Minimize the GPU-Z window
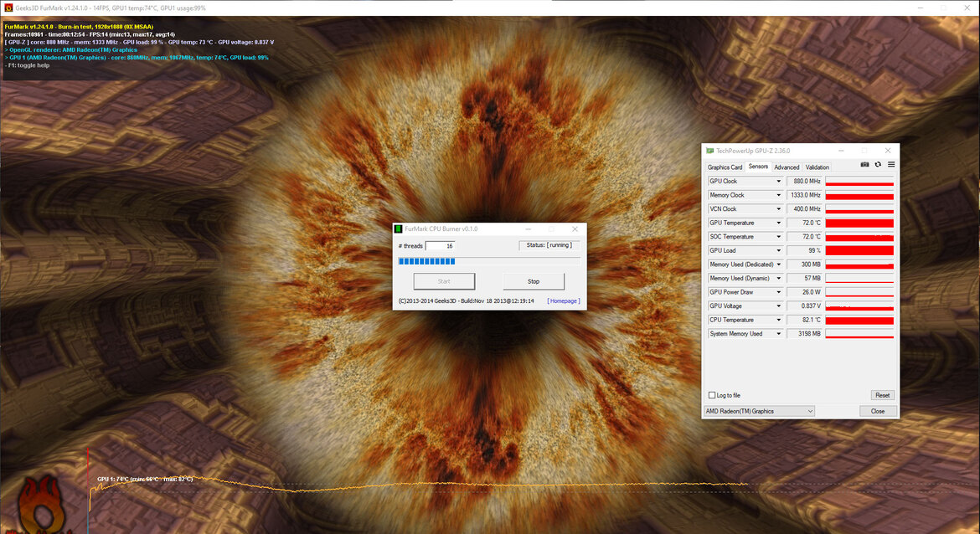Image resolution: width=980 pixels, height=534 pixels. click(x=841, y=151)
